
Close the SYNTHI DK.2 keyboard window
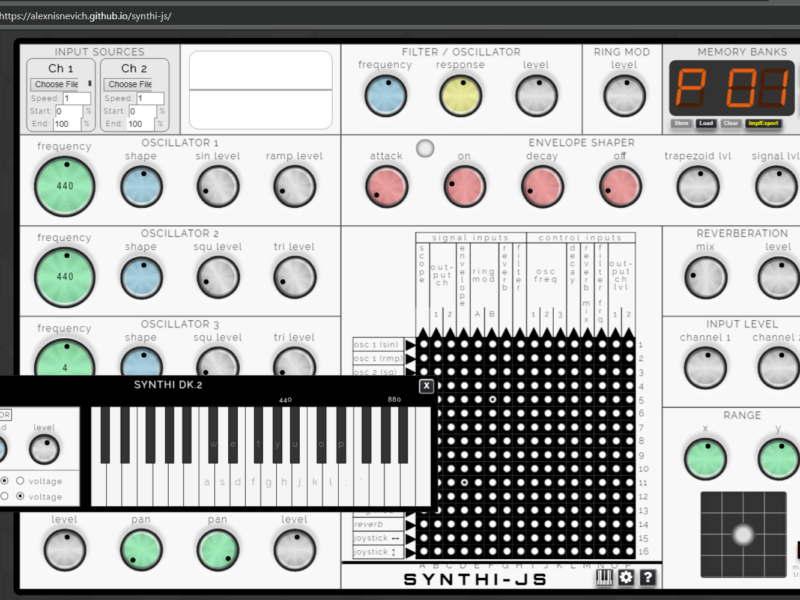(426, 385)
